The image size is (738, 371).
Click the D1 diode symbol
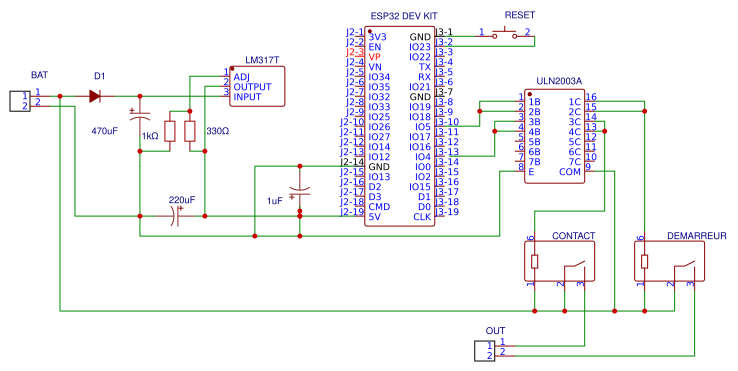coord(95,97)
